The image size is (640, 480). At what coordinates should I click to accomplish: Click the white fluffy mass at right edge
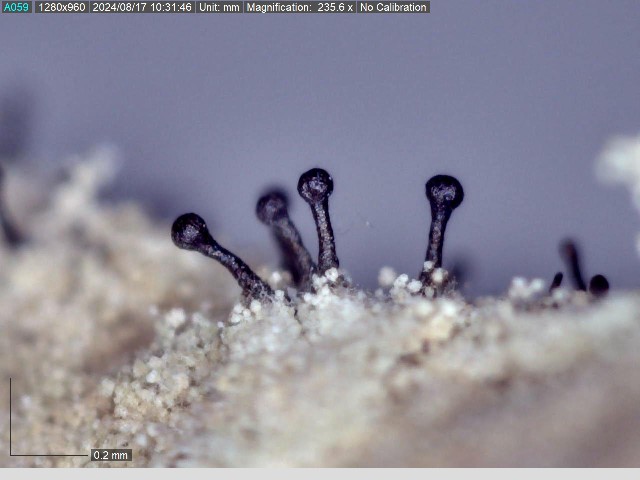[620, 165]
